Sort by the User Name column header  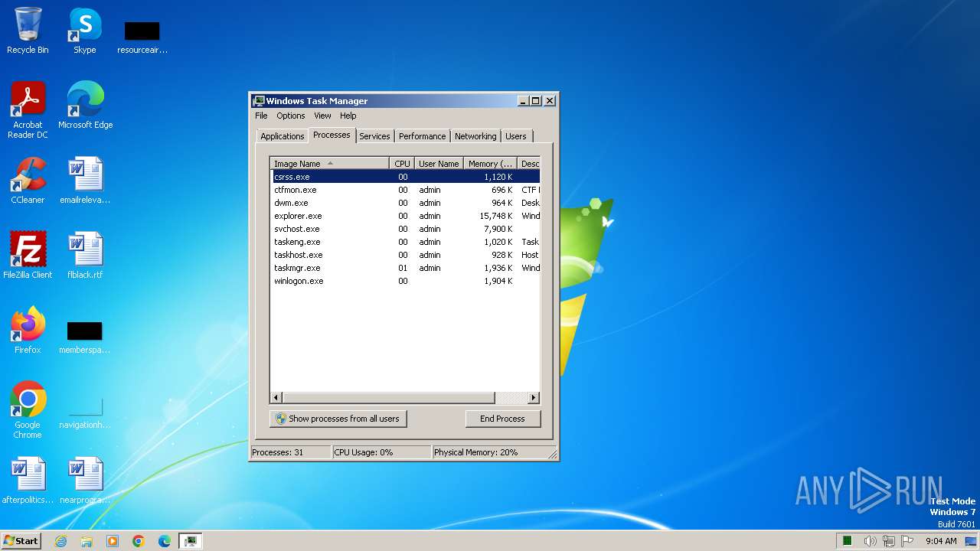click(x=439, y=164)
